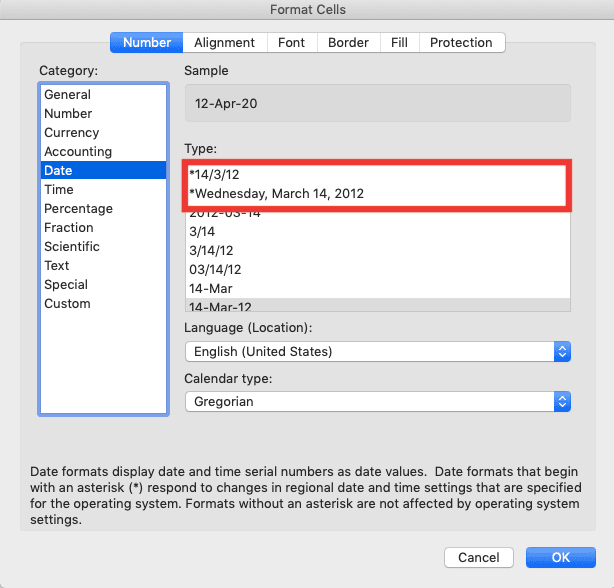Click the Cancel button
Viewport: 614px width, 588px height.
pyautogui.click(x=479, y=557)
